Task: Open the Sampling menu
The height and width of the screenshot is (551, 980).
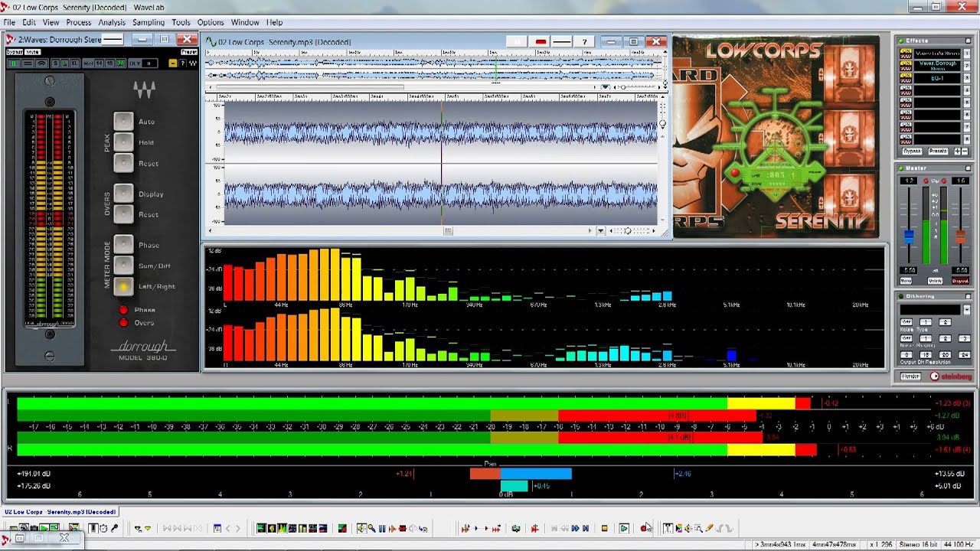Action: point(149,22)
